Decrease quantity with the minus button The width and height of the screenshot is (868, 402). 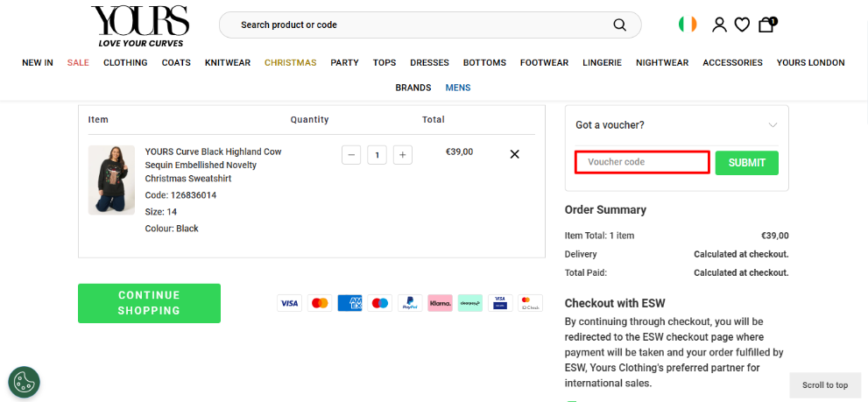[351, 155]
